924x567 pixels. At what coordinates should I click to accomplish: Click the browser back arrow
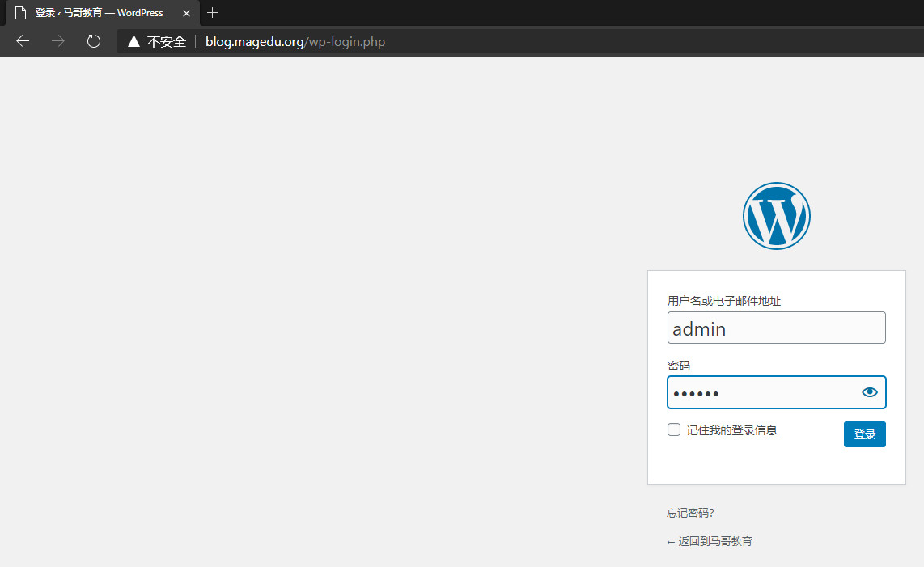[x=23, y=41]
